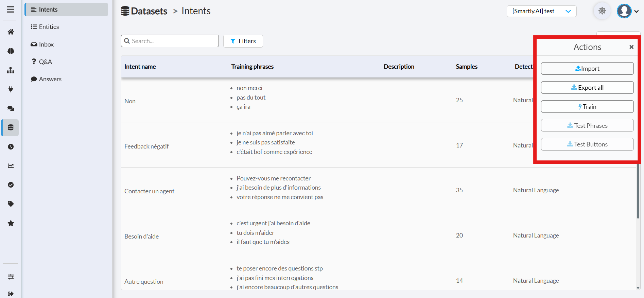The image size is (644, 298).
Task: Click the tag icon in sidebar
Action: point(11,204)
